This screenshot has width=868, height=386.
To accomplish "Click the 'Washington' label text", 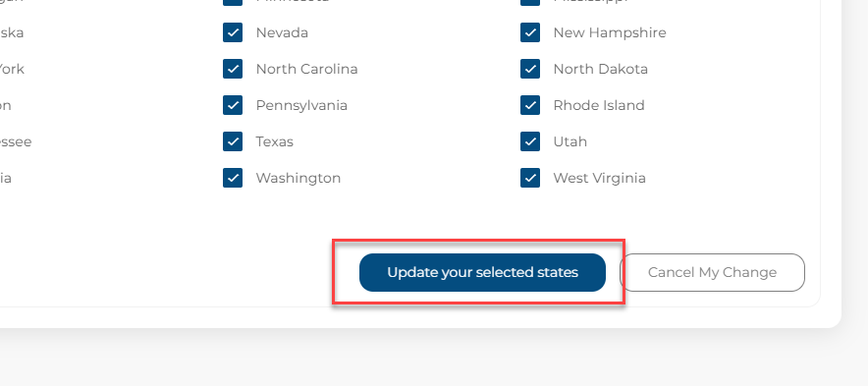I will pos(298,178).
